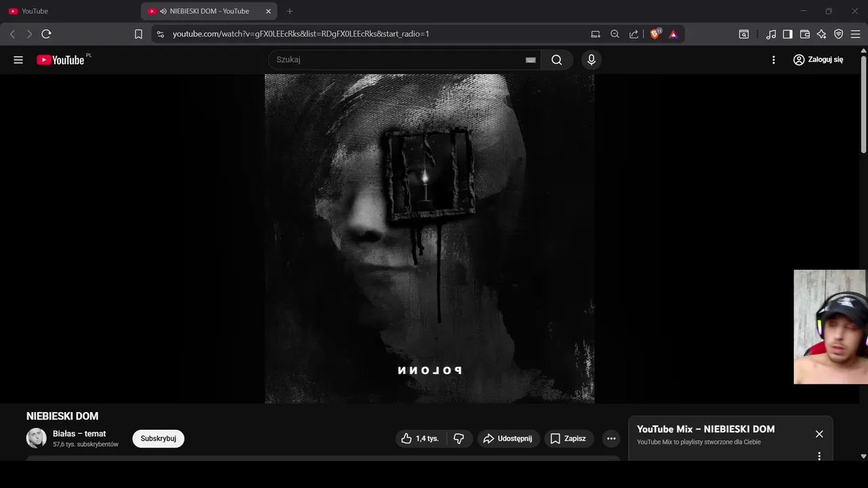The image size is (868, 488).
Task: Open Brave VPN shield icon
Action: point(839,34)
